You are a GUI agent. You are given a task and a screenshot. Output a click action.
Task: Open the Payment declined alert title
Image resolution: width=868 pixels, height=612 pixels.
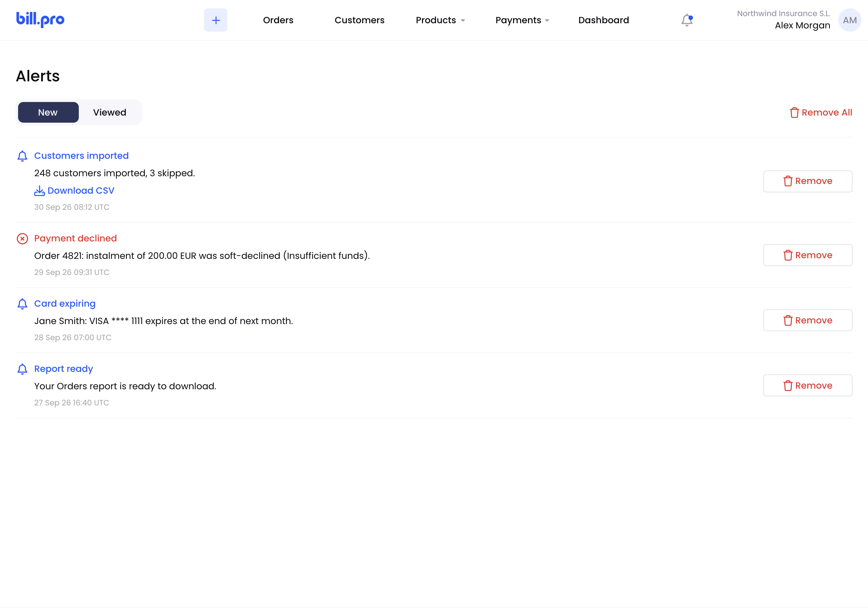[x=75, y=239]
